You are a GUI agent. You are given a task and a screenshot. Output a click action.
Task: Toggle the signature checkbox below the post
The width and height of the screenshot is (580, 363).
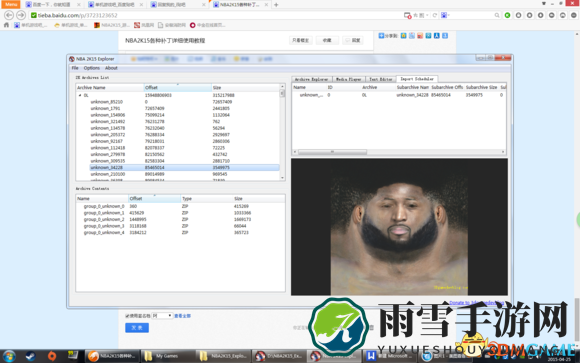pos(127,316)
